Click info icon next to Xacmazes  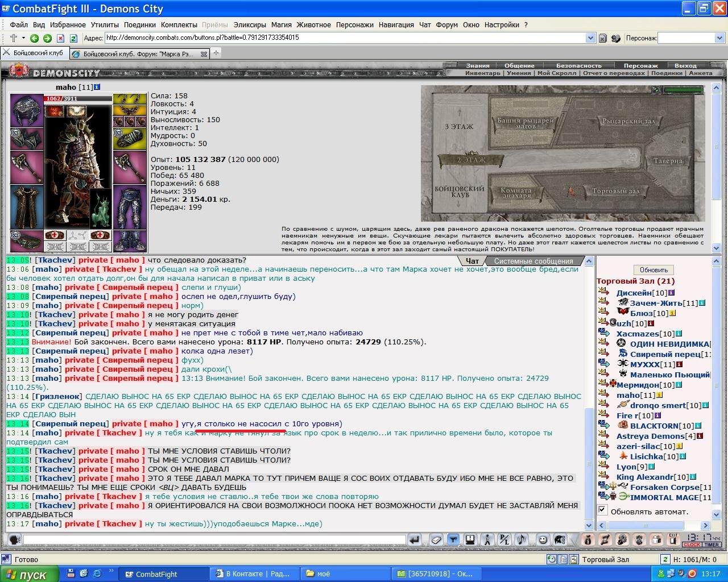[x=679, y=334]
